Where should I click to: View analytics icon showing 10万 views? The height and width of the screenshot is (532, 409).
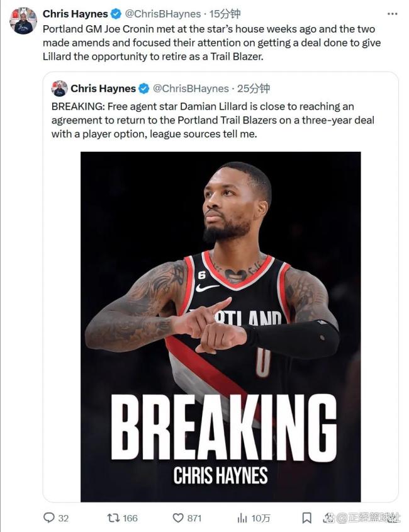coord(242,518)
